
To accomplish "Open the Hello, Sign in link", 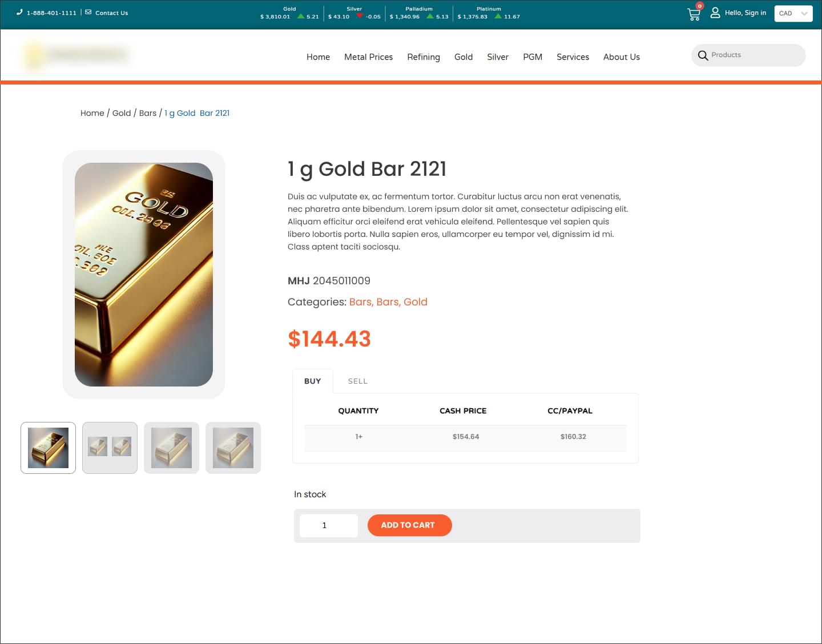I will [x=746, y=13].
